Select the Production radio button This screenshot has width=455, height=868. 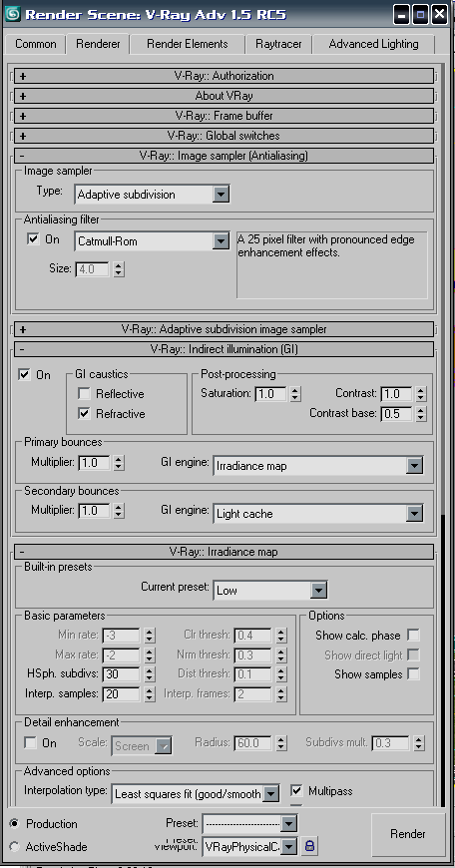(x=14, y=824)
